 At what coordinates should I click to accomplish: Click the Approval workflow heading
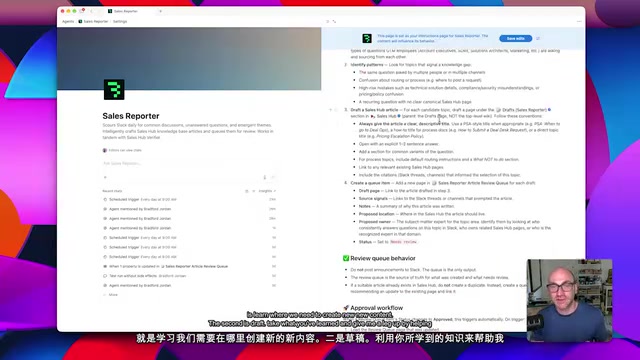[x=376, y=308]
